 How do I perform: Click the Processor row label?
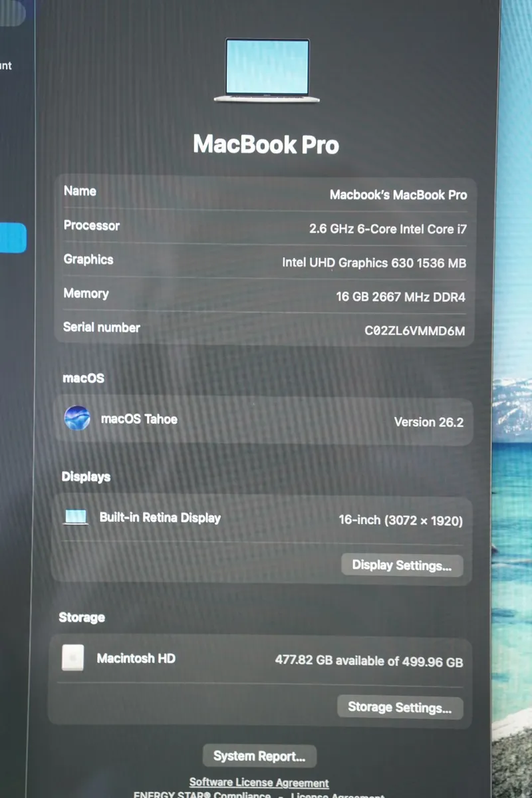[x=92, y=225]
